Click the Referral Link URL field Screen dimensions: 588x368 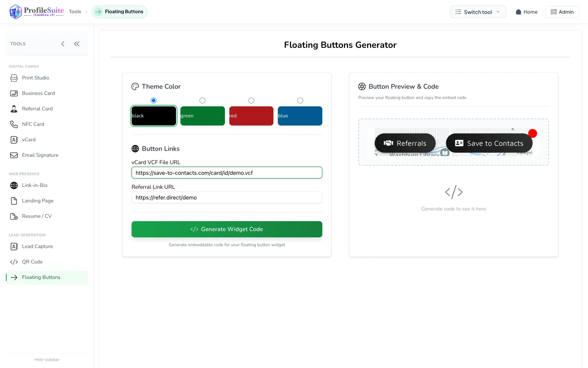227,198
